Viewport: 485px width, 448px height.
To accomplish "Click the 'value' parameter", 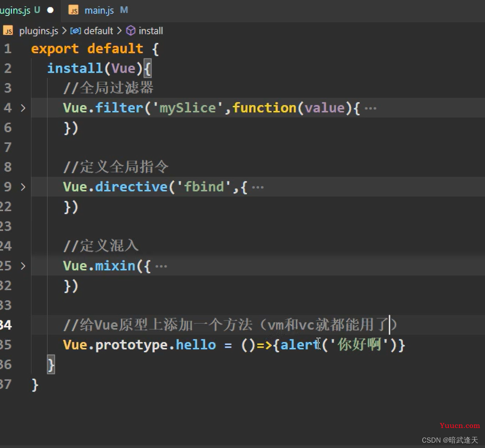I will click(x=324, y=108).
